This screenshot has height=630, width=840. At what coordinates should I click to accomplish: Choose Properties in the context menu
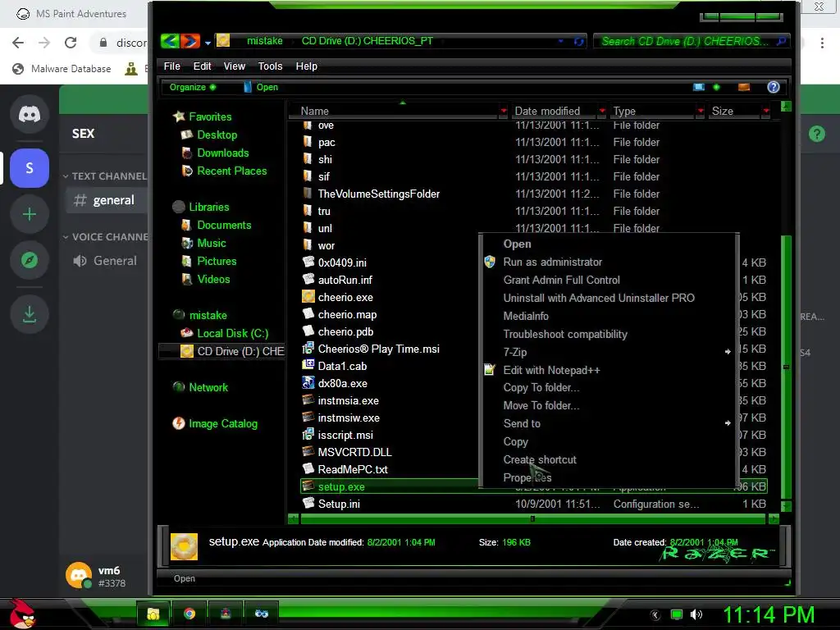(527, 478)
